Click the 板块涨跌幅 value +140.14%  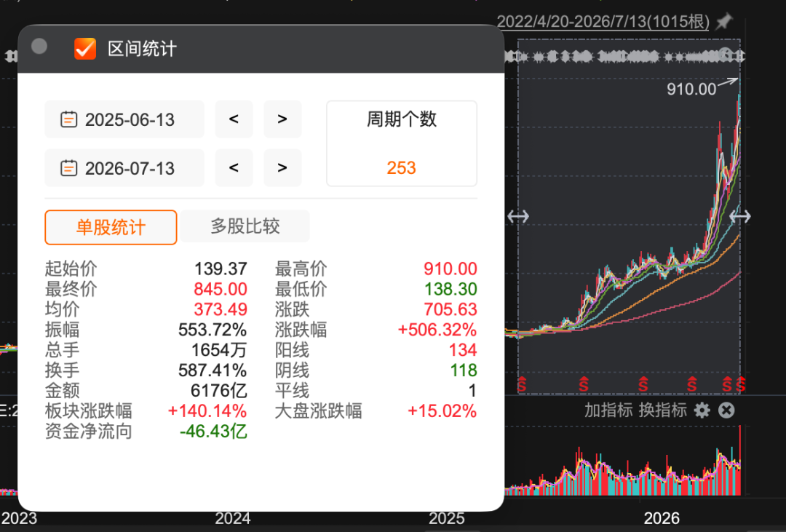(207, 411)
